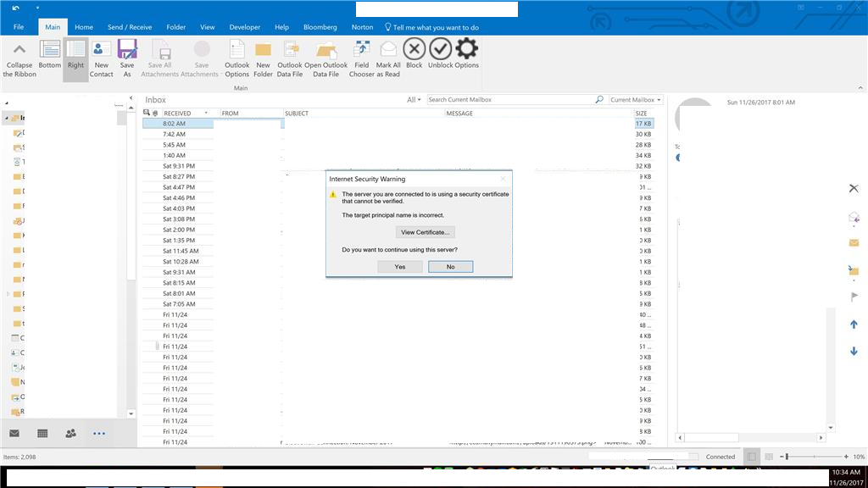Image resolution: width=868 pixels, height=488 pixels.
Task: Switch to Normal view in status bar
Action: tap(751, 457)
